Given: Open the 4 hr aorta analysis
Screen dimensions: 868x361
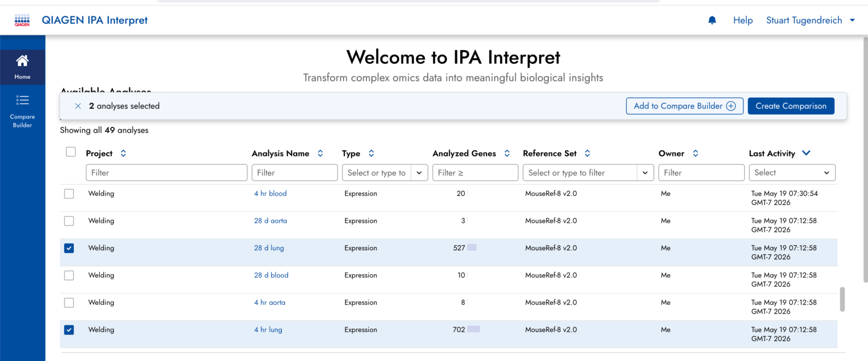Looking at the screenshot, I should click(269, 302).
